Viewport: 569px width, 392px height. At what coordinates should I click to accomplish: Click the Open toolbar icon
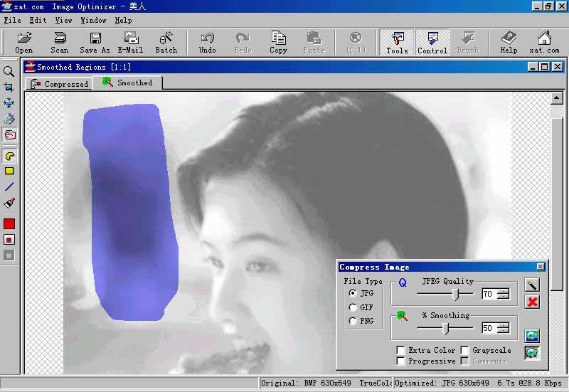[x=24, y=43]
